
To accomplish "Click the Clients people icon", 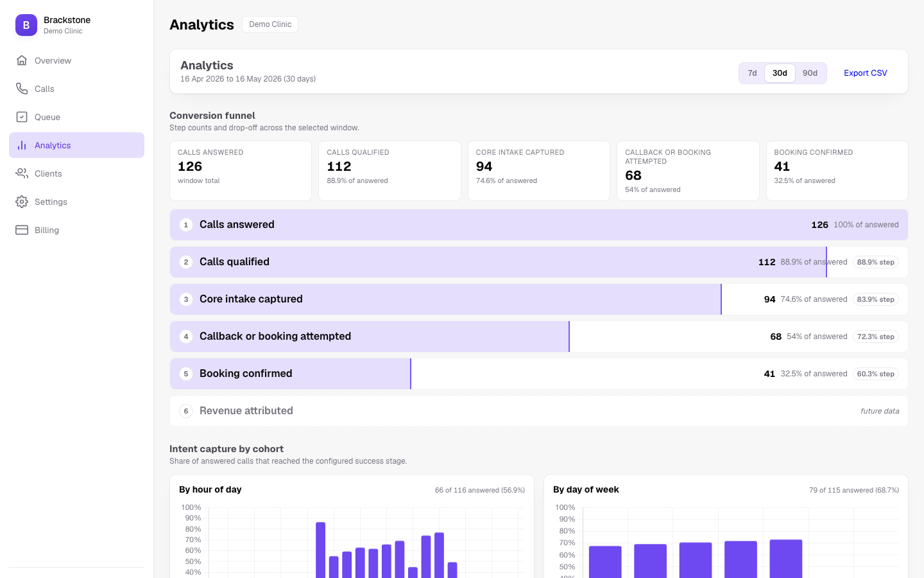I will point(22,173).
